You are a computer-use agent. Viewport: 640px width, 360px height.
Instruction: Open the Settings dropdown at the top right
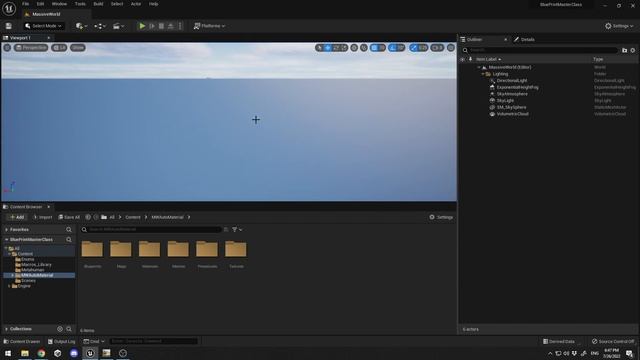click(619, 26)
